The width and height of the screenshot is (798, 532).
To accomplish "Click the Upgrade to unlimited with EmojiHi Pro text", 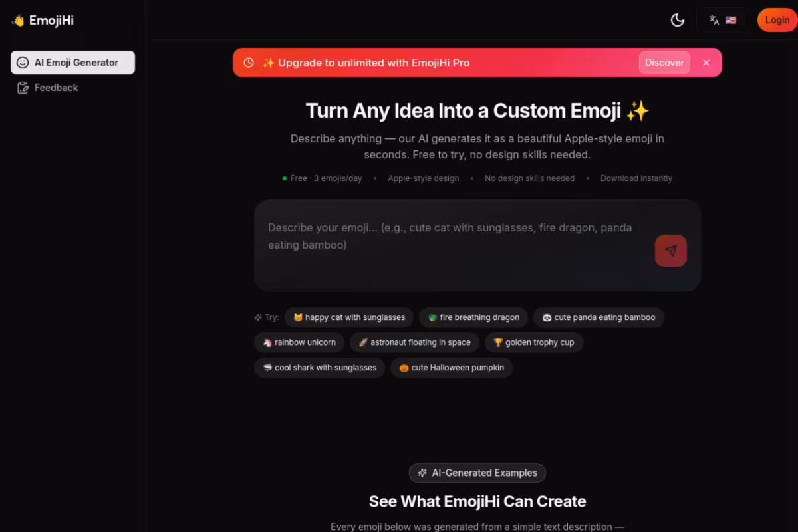I will click(x=366, y=63).
